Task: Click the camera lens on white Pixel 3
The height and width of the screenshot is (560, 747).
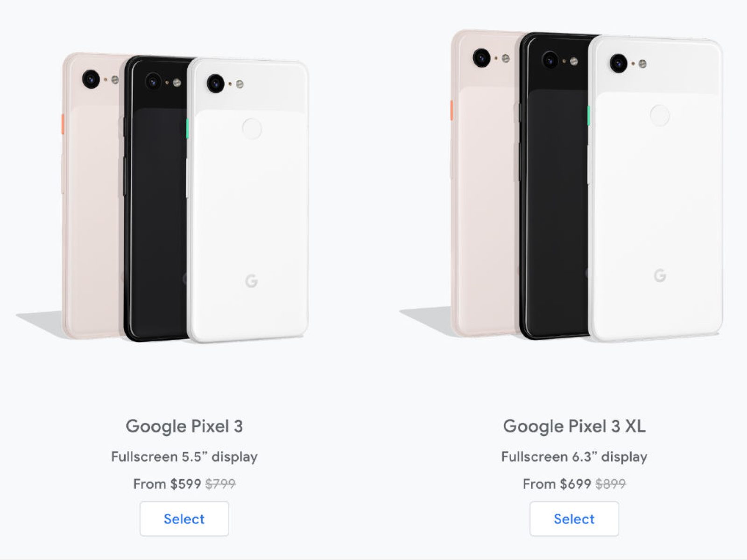Action: pyautogui.click(x=216, y=83)
